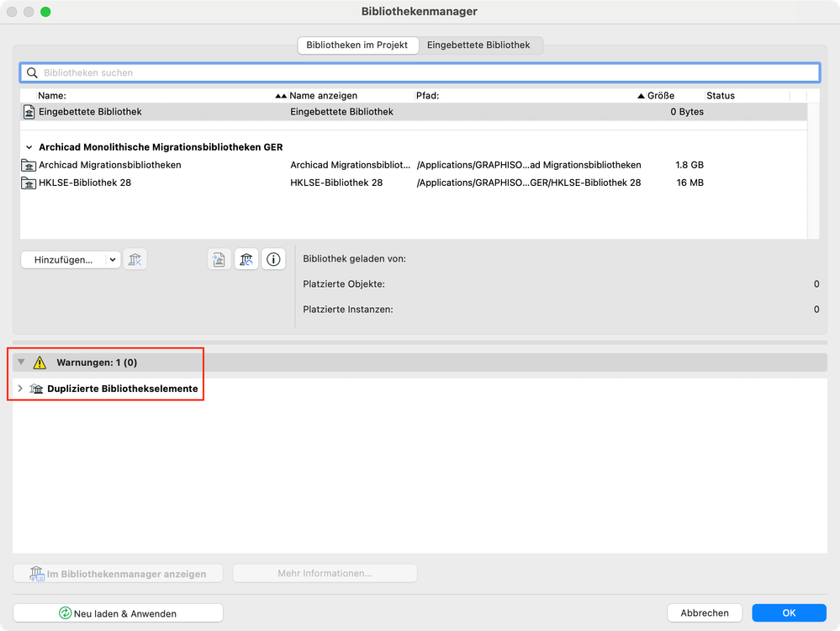Select Eingebettete Bibliothek in name column
This screenshot has width=840, height=631.
[90, 112]
